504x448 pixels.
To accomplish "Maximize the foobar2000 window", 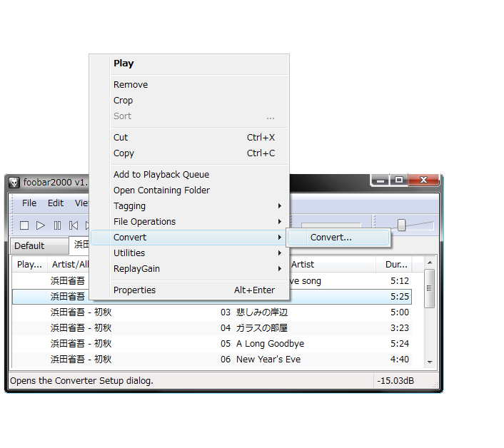I will (399, 180).
